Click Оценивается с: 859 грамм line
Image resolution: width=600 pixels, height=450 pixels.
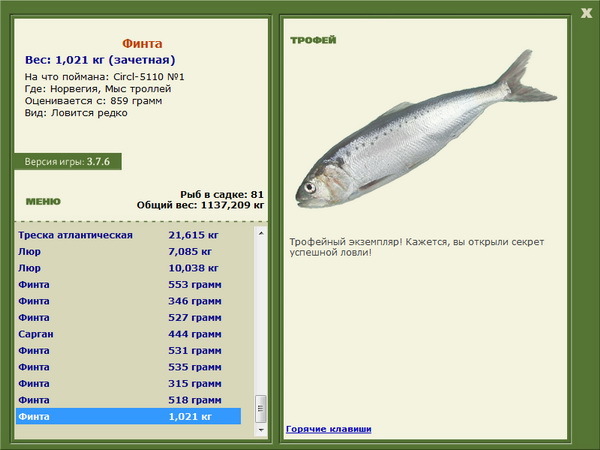(x=93, y=101)
